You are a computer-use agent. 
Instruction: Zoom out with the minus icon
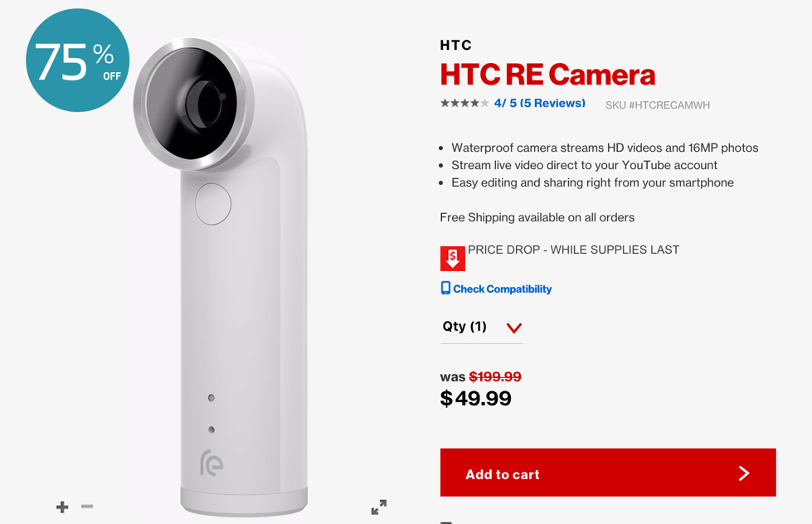pyautogui.click(x=87, y=507)
